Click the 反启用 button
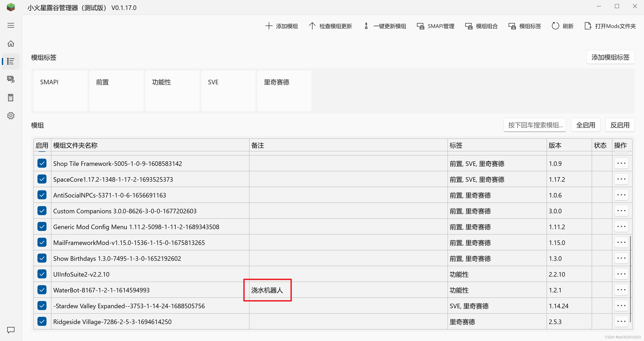 [620, 125]
